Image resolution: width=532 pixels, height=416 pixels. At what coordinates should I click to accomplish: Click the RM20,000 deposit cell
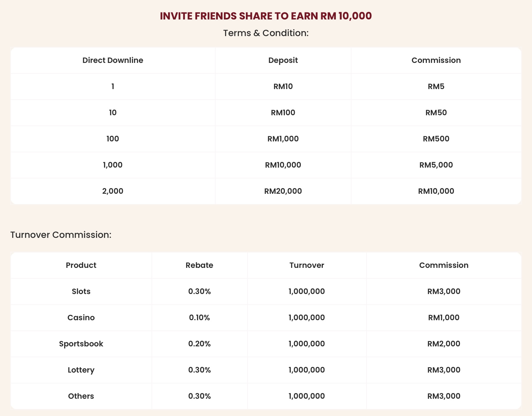(283, 191)
